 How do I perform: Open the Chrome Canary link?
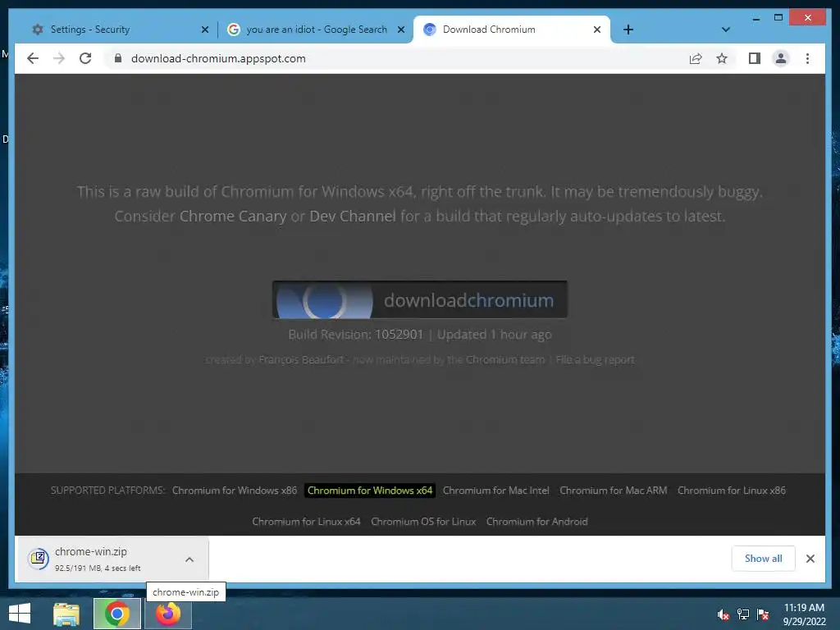coord(233,216)
